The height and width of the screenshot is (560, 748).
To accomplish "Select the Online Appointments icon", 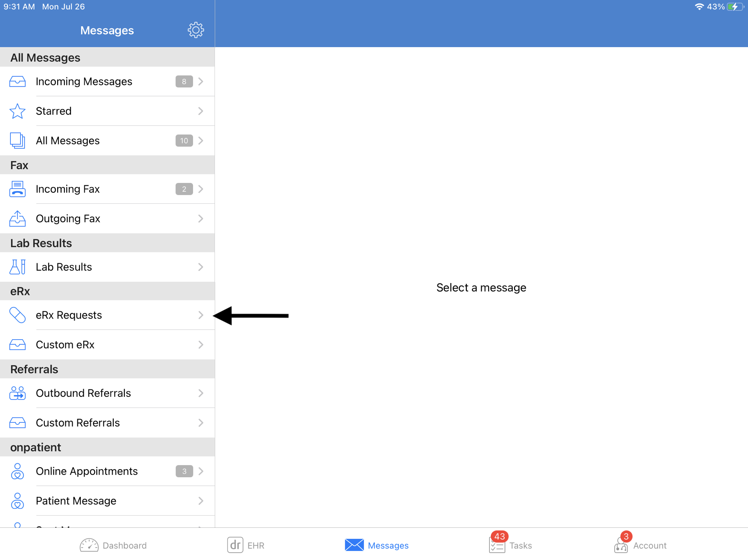I will 17,471.
